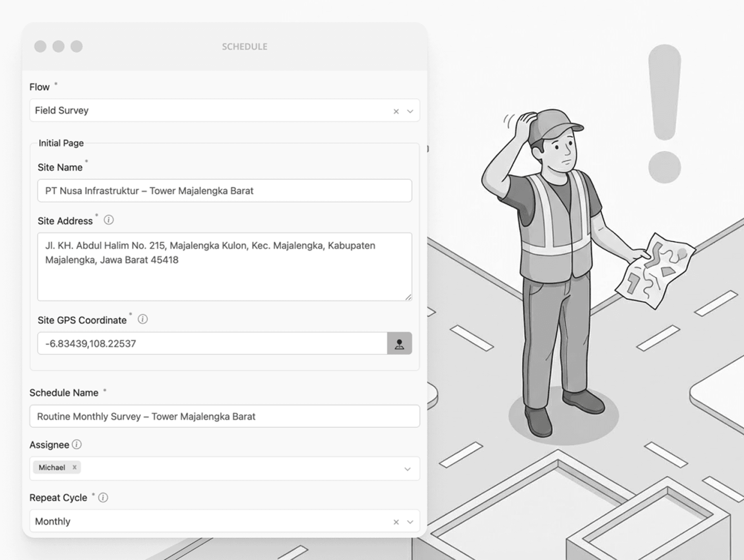Open the GPS location picker icon

pos(400,343)
